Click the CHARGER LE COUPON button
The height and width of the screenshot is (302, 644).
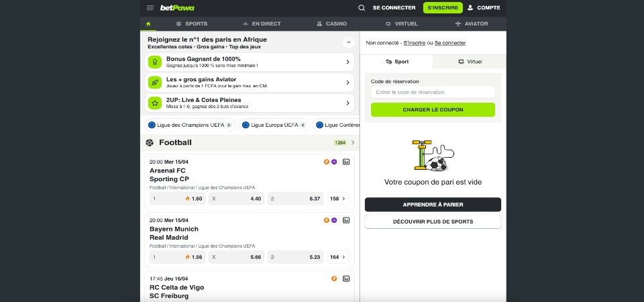tap(433, 109)
